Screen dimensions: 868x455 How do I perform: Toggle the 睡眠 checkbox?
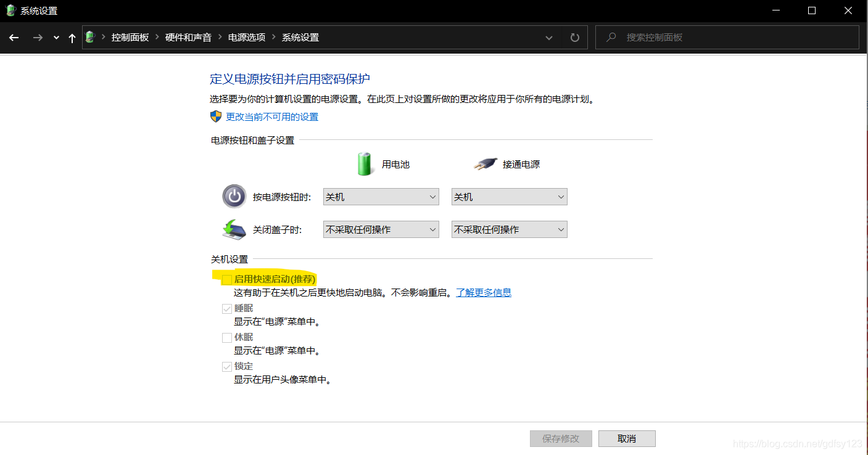point(227,308)
